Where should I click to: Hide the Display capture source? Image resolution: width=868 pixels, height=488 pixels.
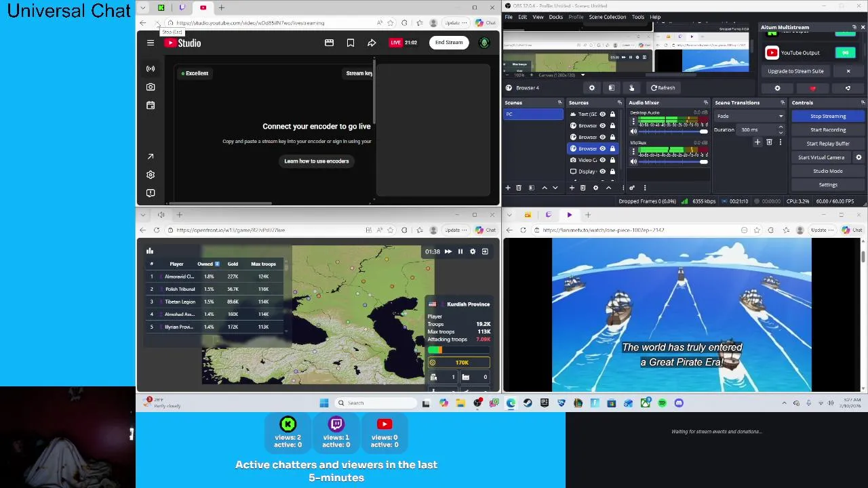[602, 171]
